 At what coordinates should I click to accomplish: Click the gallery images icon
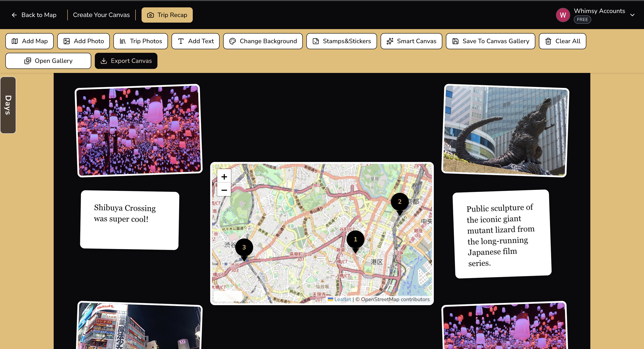point(28,61)
